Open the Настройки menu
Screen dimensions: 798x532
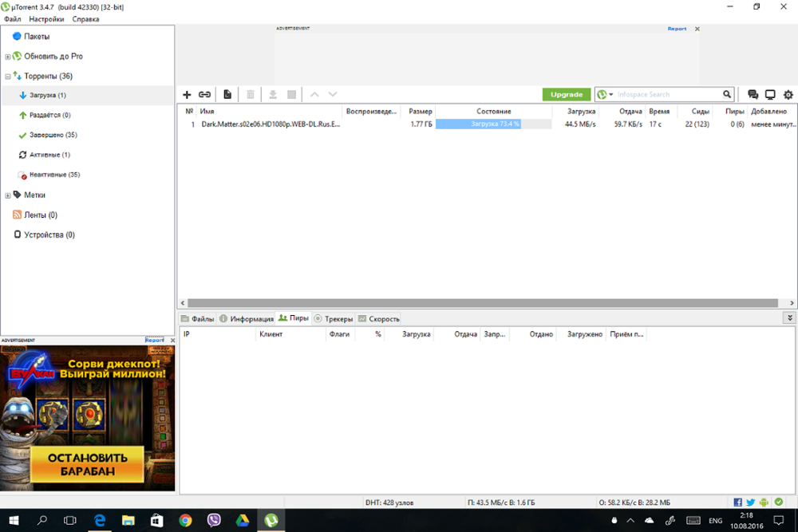click(46, 19)
